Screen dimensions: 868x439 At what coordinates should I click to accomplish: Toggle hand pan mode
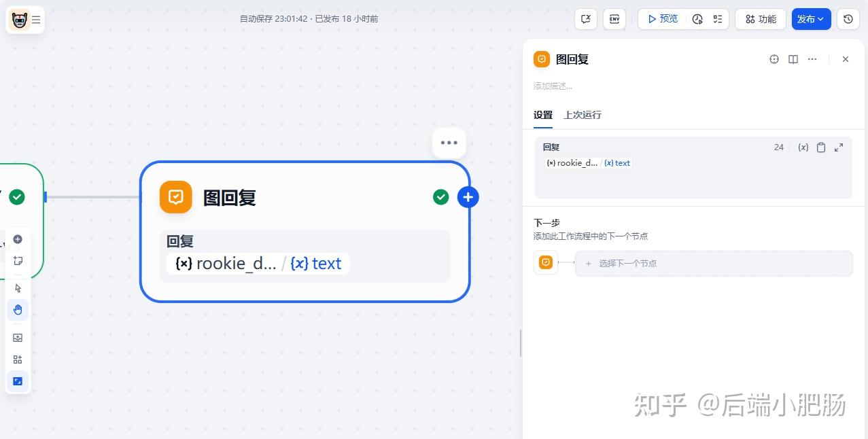[x=18, y=310]
